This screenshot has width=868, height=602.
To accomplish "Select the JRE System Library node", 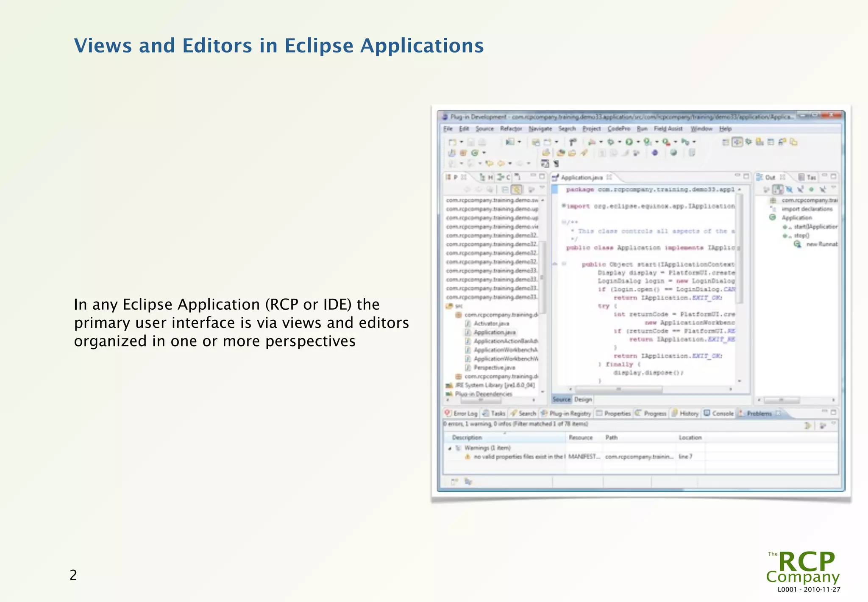I will pyautogui.click(x=490, y=385).
